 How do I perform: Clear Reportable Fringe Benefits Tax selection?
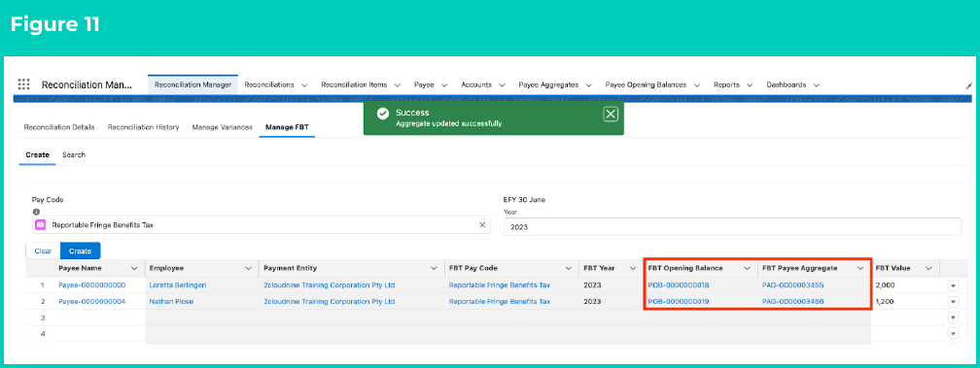tap(482, 225)
